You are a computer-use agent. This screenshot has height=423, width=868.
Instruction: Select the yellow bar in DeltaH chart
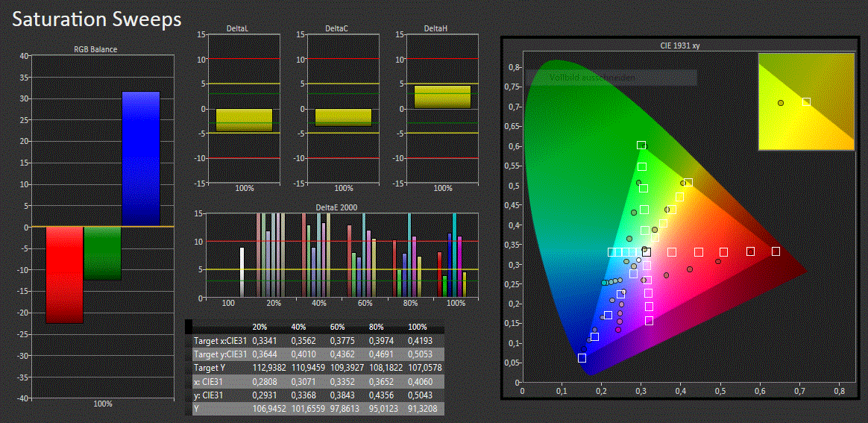(x=442, y=97)
